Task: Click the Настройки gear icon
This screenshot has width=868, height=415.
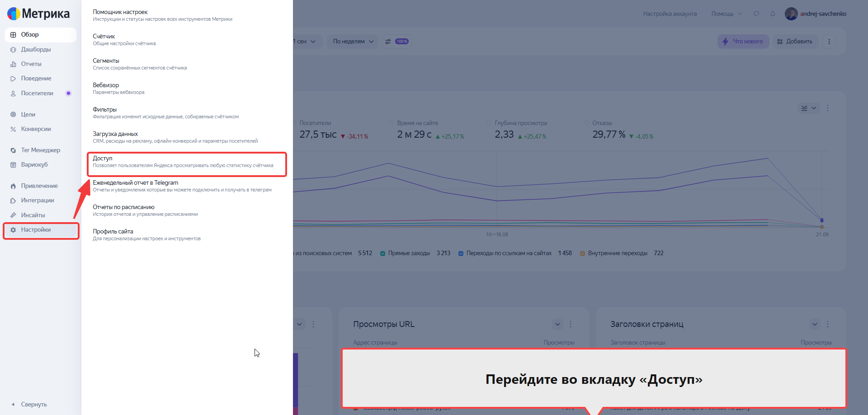Action: 13,230
